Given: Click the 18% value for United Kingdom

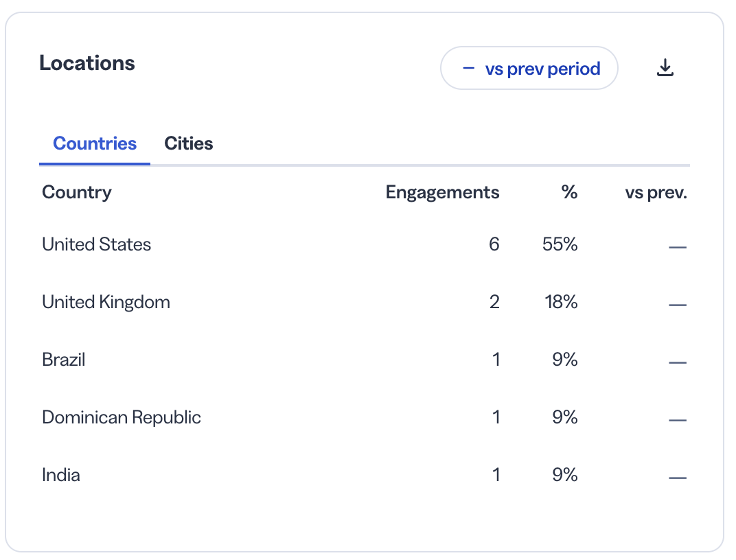Looking at the screenshot, I should coord(562,302).
